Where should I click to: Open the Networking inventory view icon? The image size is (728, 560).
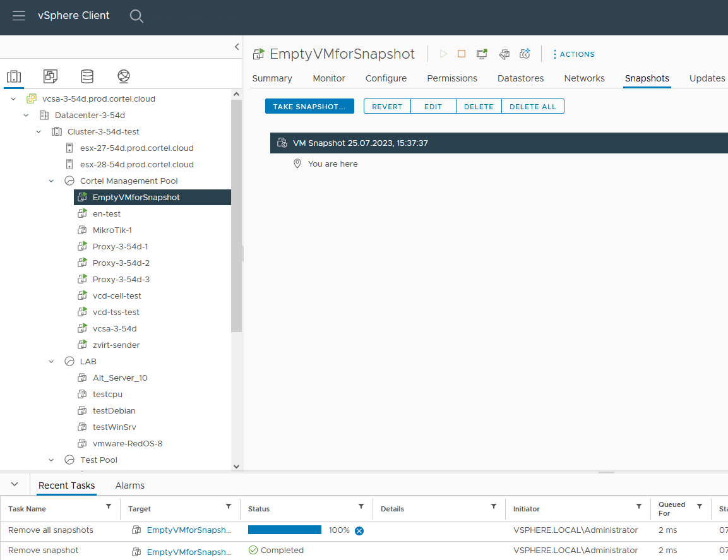tap(124, 76)
